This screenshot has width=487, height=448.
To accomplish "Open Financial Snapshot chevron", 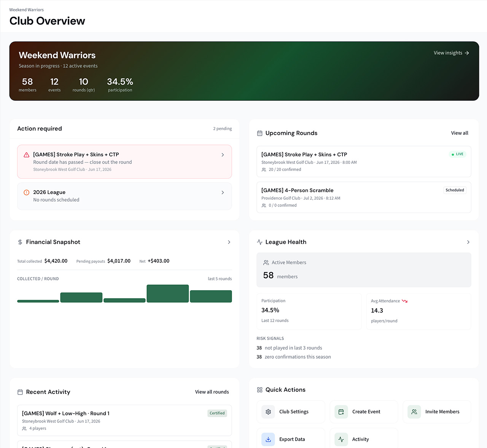I will click(229, 242).
